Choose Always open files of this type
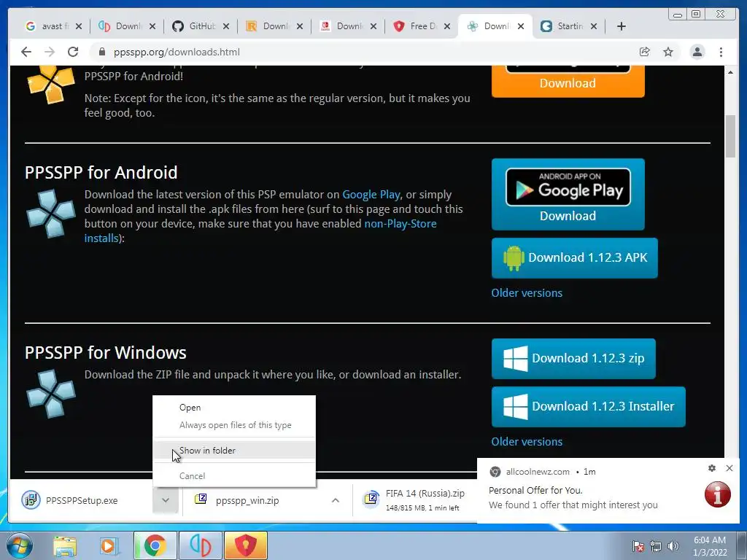 234,425
